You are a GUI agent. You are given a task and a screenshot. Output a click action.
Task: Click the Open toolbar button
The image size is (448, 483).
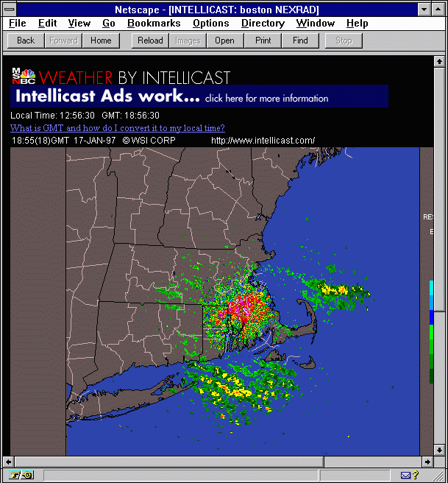pyautogui.click(x=224, y=40)
